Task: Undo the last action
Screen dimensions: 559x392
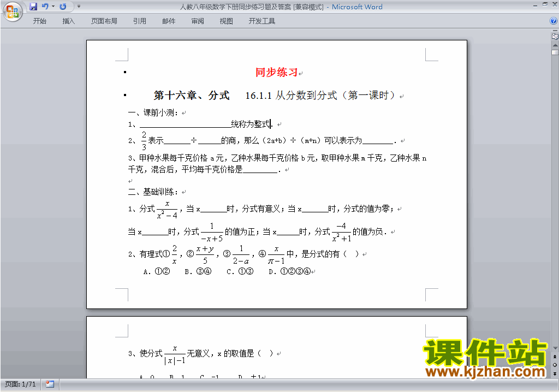Action: point(45,7)
